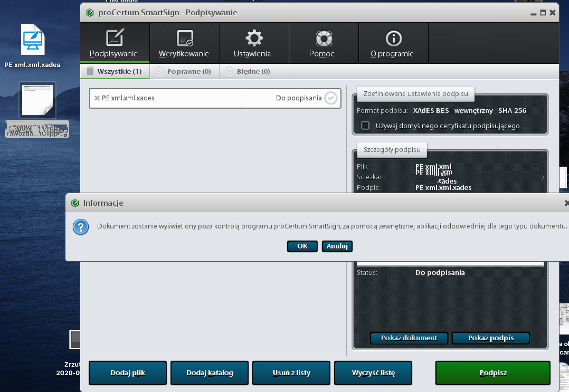
Task: Remove PE xml.xml.xades with its x icon
Action: pyautogui.click(x=97, y=98)
